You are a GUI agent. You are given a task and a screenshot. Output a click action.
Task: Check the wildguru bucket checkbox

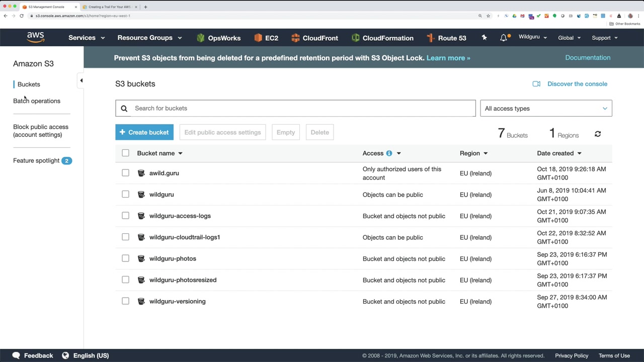click(125, 194)
